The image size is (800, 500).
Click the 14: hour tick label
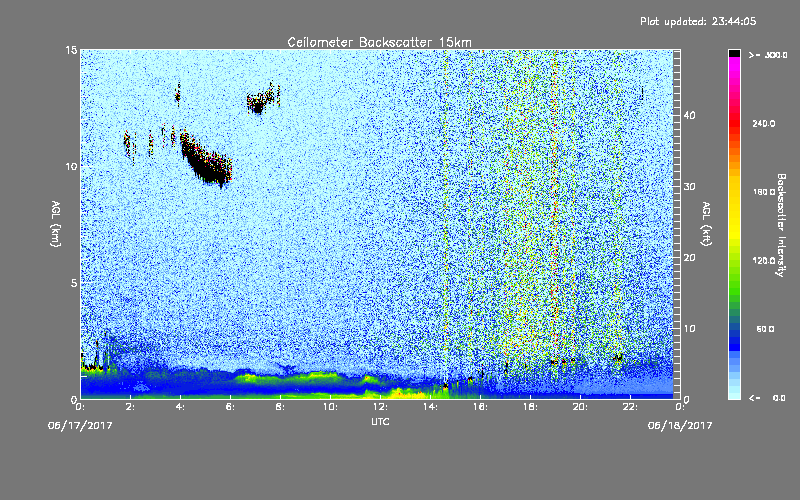[x=430, y=407]
